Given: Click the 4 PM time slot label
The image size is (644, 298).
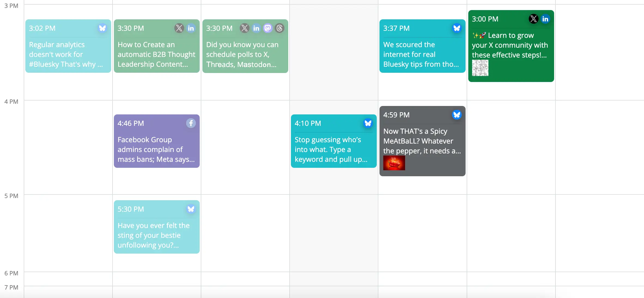Looking at the screenshot, I should click(x=11, y=102).
